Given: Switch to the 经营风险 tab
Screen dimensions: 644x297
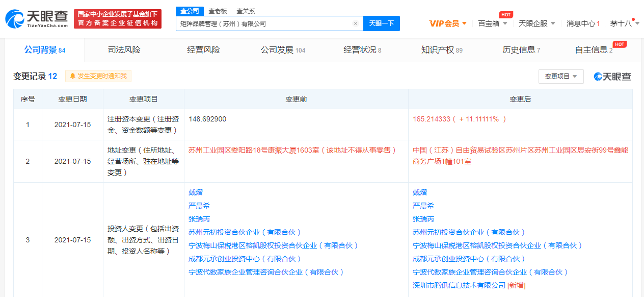Looking at the screenshot, I should click(x=203, y=50).
